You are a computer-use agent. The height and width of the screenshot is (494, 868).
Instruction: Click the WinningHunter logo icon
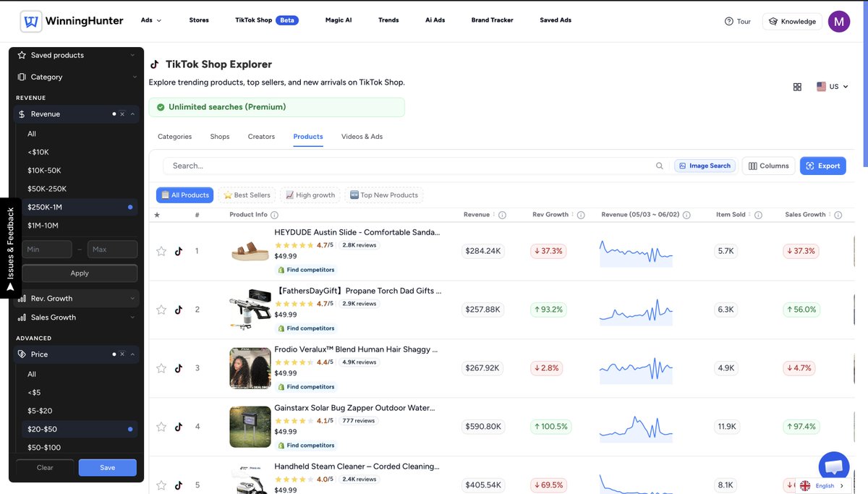(x=31, y=21)
